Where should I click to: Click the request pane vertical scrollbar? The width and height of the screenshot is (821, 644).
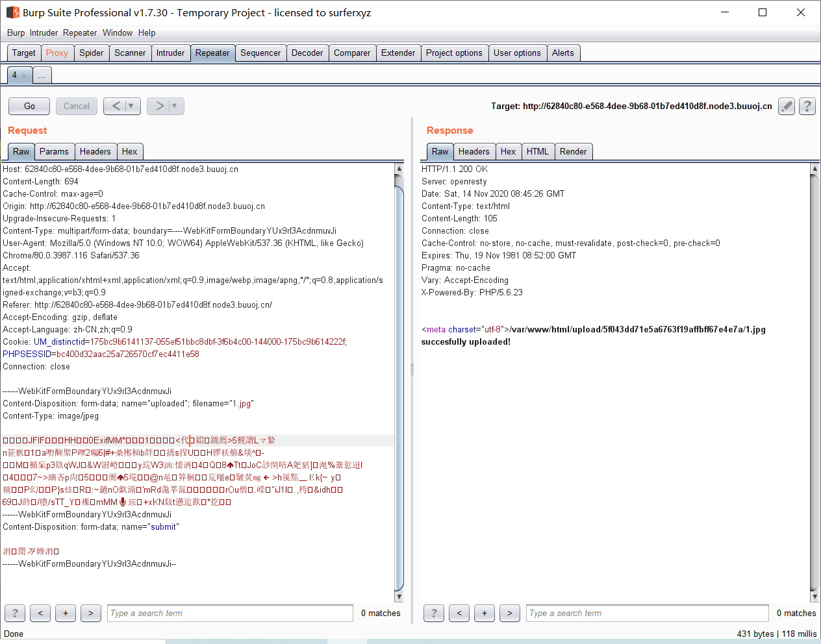399,383
